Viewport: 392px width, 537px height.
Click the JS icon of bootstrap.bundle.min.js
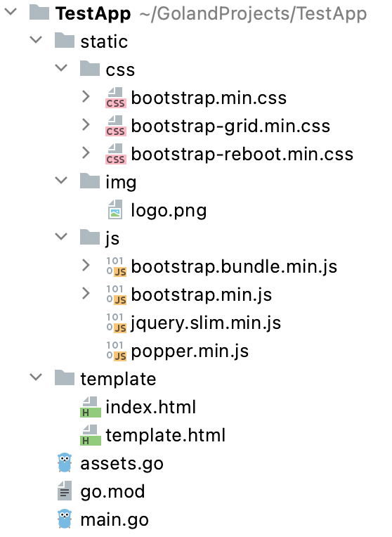click(116, 266)
